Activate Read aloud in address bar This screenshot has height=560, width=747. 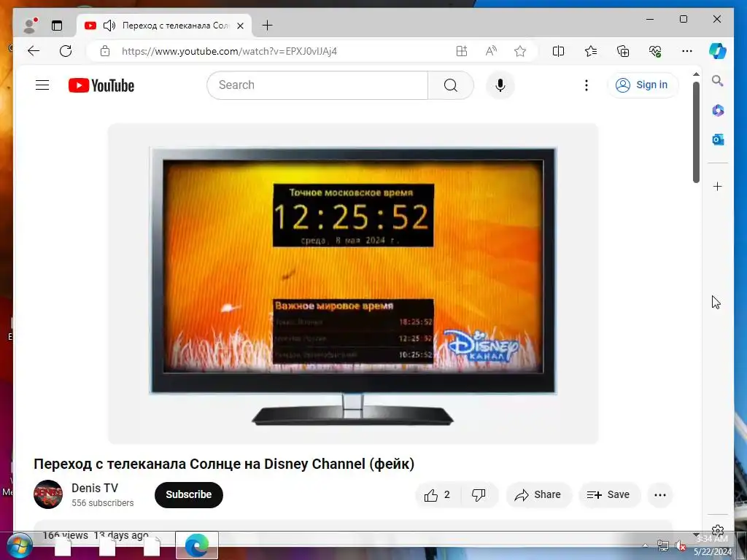tap(491, 51)
